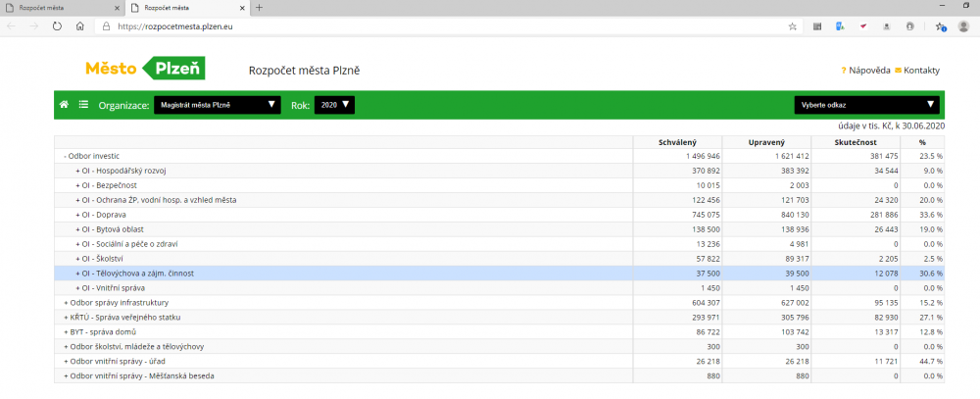Open the Organizace dropdown
The image size is (980, 399).
(217, 104)
